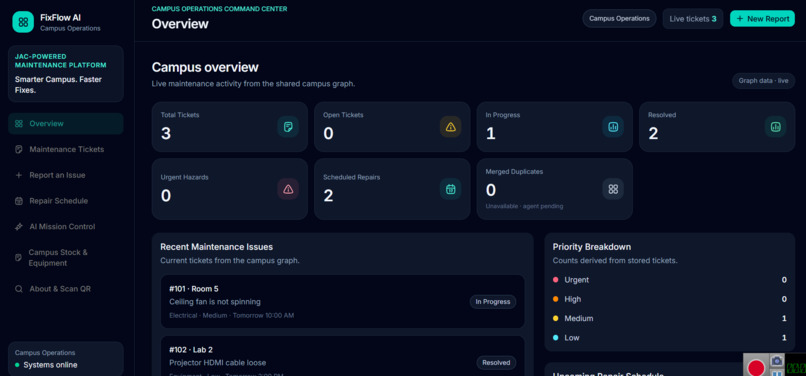Click 'Unavailable · agent pending' note

click(x=524, y=206)
